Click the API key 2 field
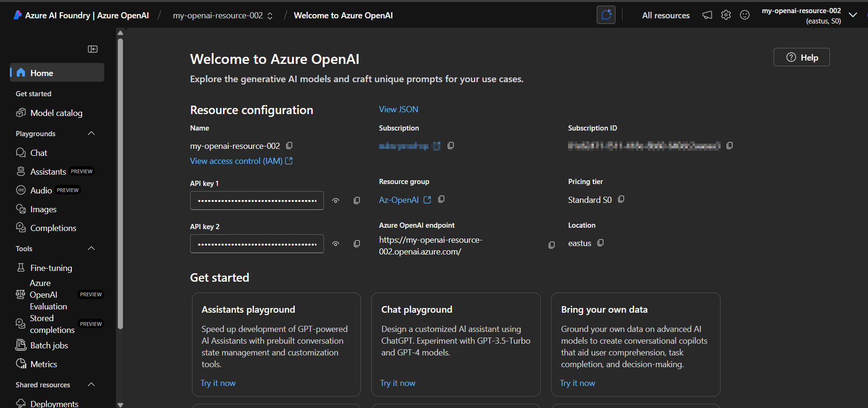This screenshot has height=408, width=868. pyautogui.click(x=257, y=244)
